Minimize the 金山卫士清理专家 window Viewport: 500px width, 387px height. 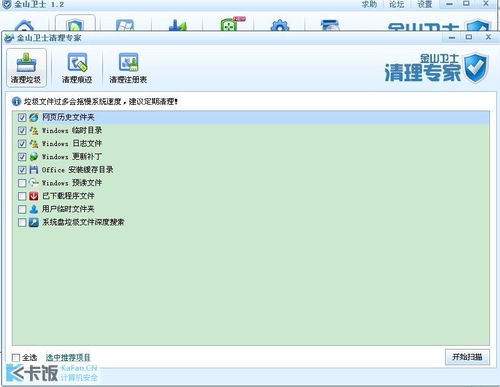click(x=452, y=37)
